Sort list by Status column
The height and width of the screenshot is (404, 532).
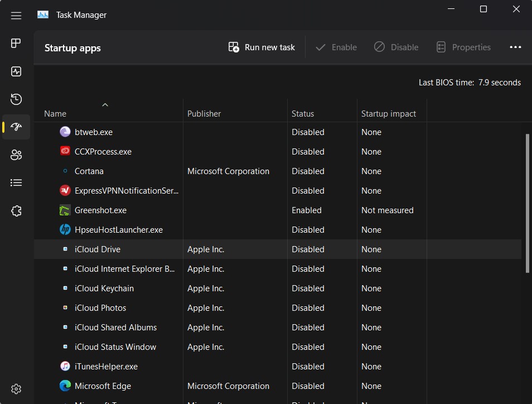(303, 113)
